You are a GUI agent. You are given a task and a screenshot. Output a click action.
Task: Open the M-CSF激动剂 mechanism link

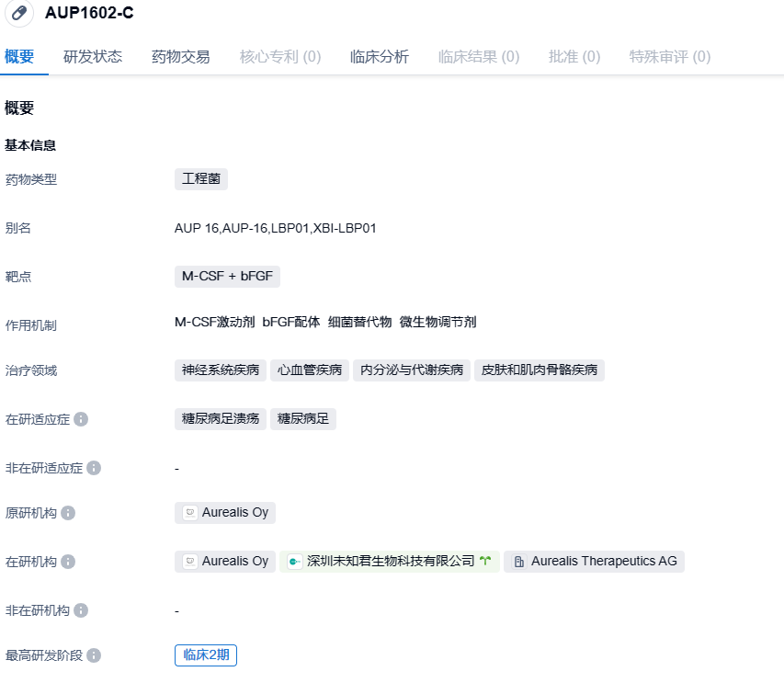pos(214,322)
